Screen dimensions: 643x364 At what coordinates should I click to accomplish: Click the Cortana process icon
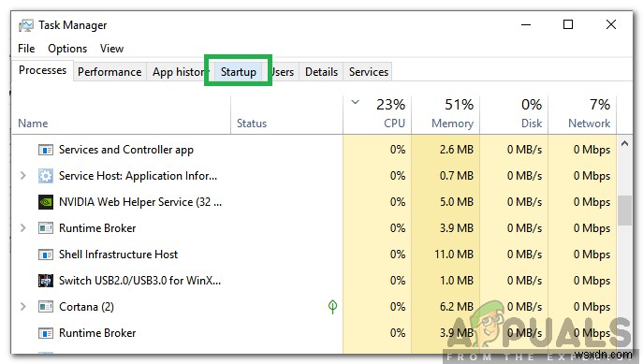tap(46, 307)
